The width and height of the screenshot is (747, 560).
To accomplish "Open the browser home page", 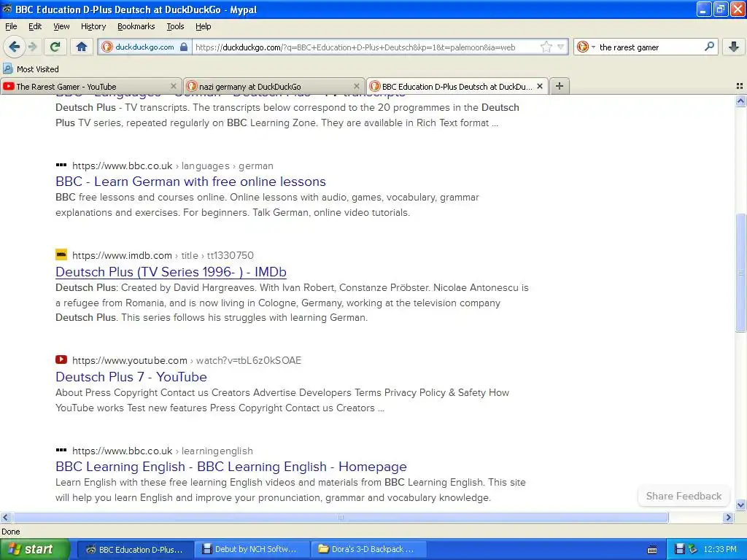I will (82, 47).
